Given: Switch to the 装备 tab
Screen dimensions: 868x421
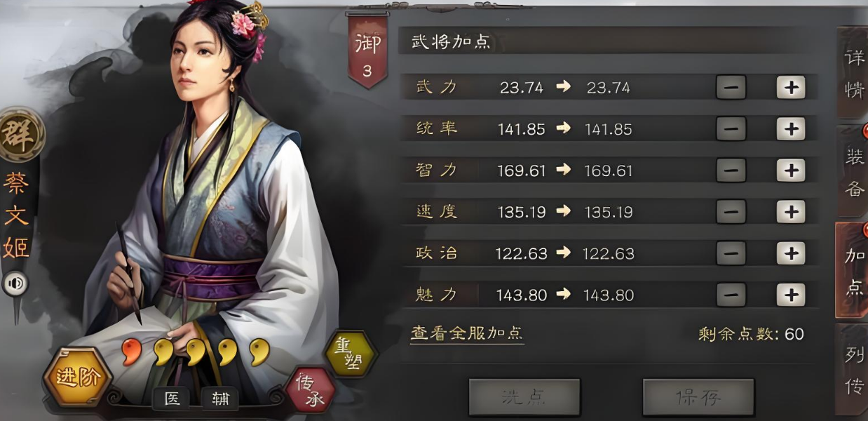Looking at the screenshot, I should (853, 172).
